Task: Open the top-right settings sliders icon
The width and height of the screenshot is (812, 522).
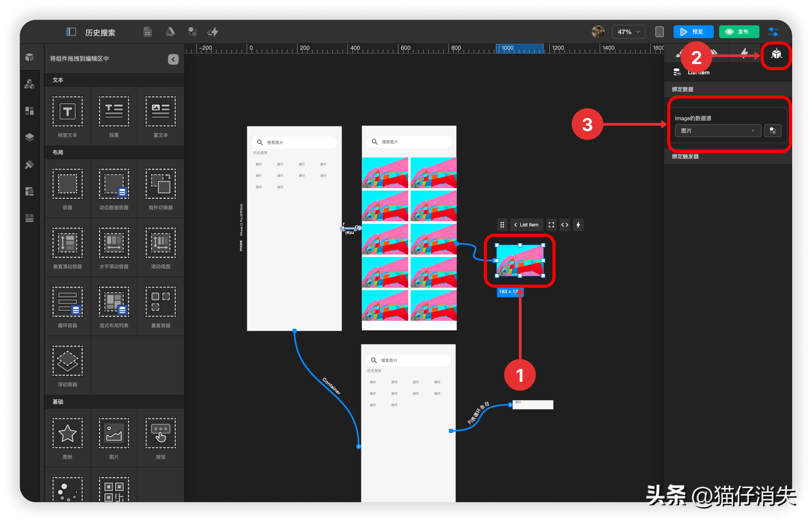Action: pos(773,32)
